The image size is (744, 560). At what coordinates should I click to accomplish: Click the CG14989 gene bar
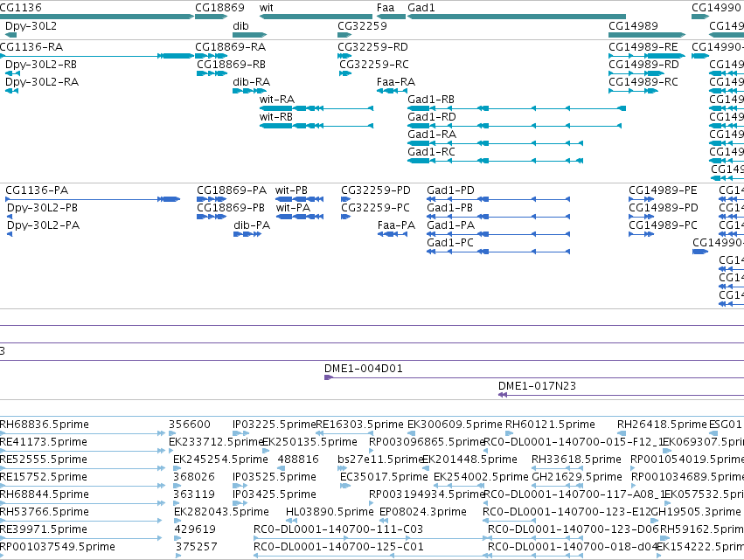pyautogui.click(x=647, y=35)
